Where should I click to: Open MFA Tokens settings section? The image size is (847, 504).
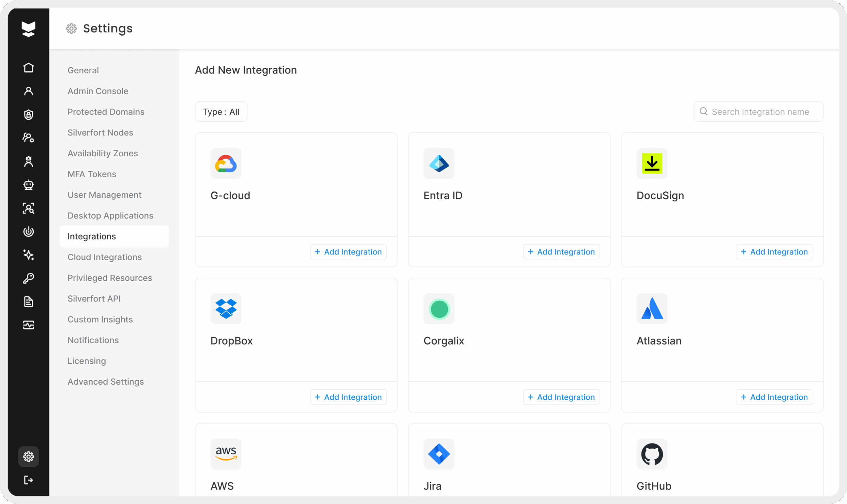pyautogui.click(x=92, y=174)
